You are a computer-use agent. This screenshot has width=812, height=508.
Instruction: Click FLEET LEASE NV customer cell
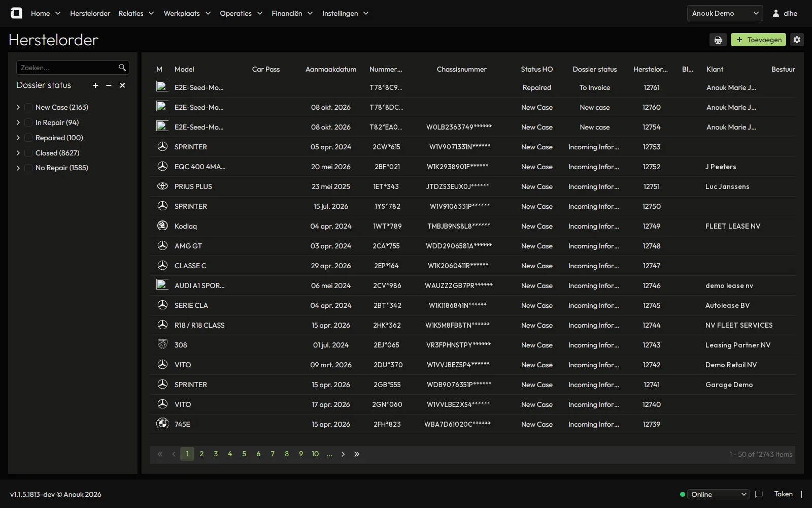(733, 226)
